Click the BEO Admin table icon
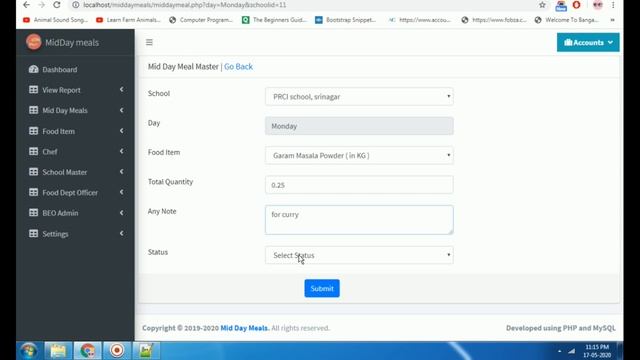Screen dimensions: 640x360 click(33, 212)
